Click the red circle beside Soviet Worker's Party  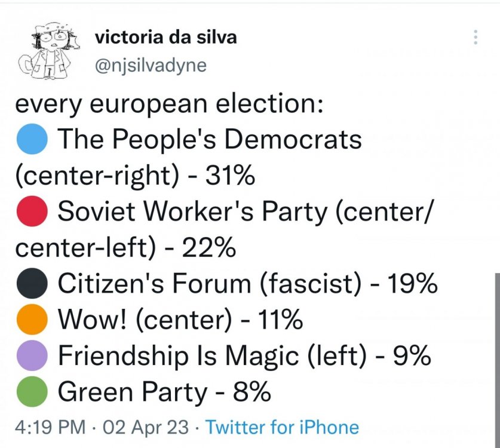[x=32, y=211]
